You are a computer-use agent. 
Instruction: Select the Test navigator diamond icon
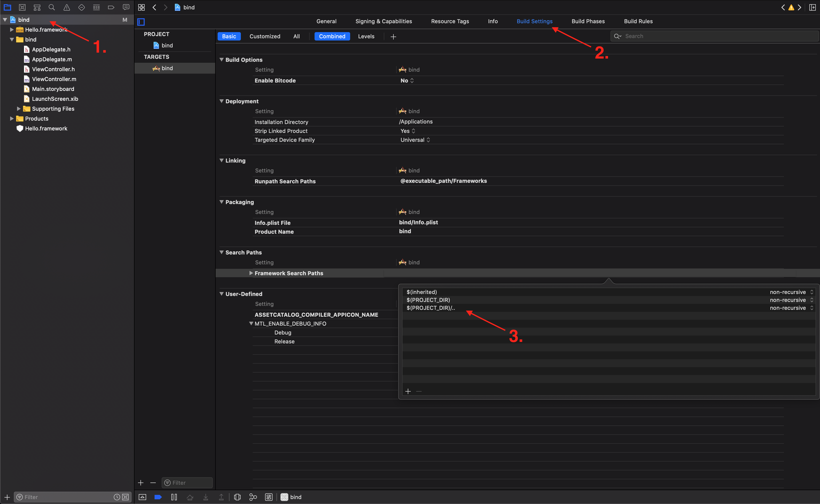pos(81,7)
